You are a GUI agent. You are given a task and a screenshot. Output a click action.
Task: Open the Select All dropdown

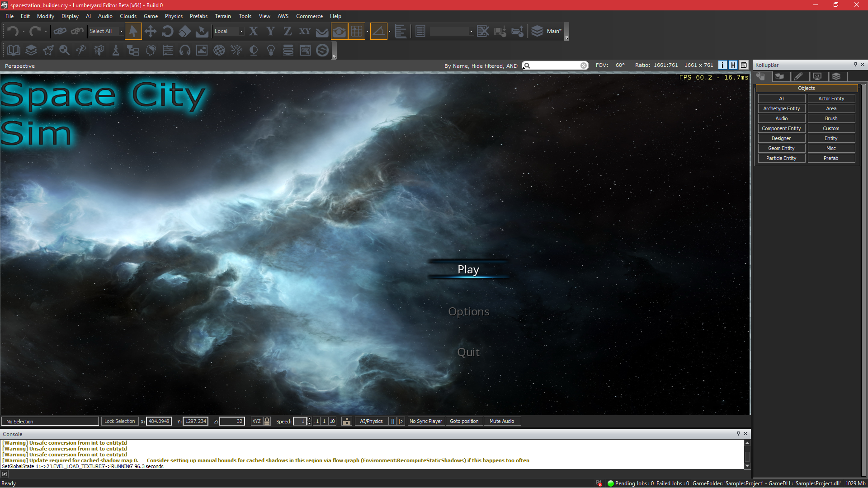coord(121,31)
